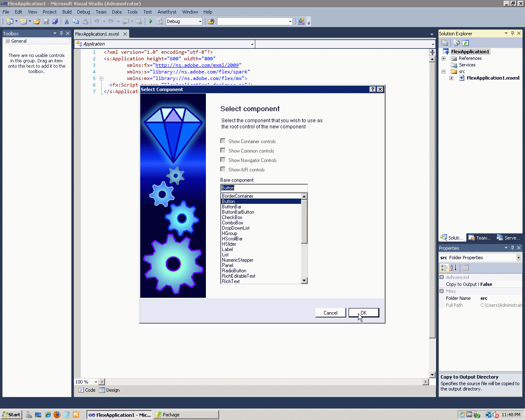The width and height of the screenshot is (525, 420).
Task: Click the help question mark in Select Component dialog
Action: (372, 89)
